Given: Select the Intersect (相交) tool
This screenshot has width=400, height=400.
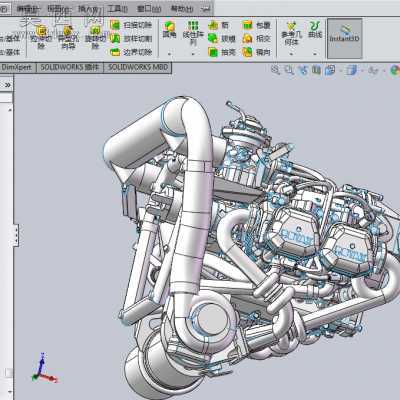Looking at the screenshot, I should click(x=256, y=38).
